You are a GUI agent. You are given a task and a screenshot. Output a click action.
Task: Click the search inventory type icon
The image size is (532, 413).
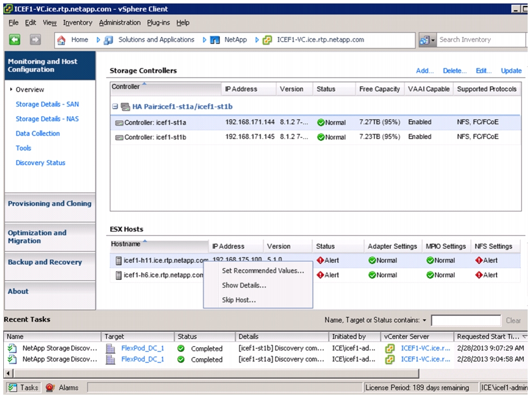pyautogui.click(x=424, y=40)
